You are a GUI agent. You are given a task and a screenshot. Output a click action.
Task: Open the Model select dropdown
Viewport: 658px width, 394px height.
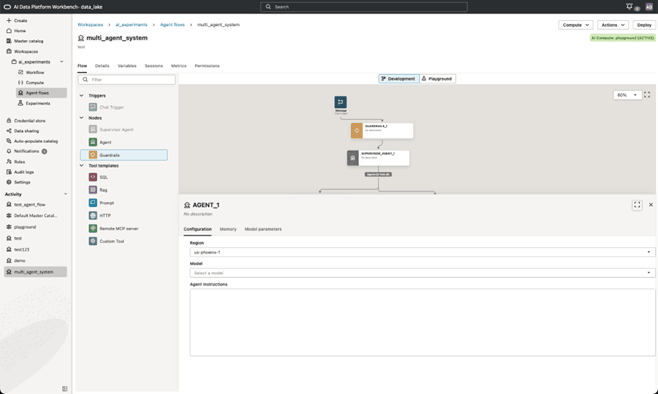[422, 273]
